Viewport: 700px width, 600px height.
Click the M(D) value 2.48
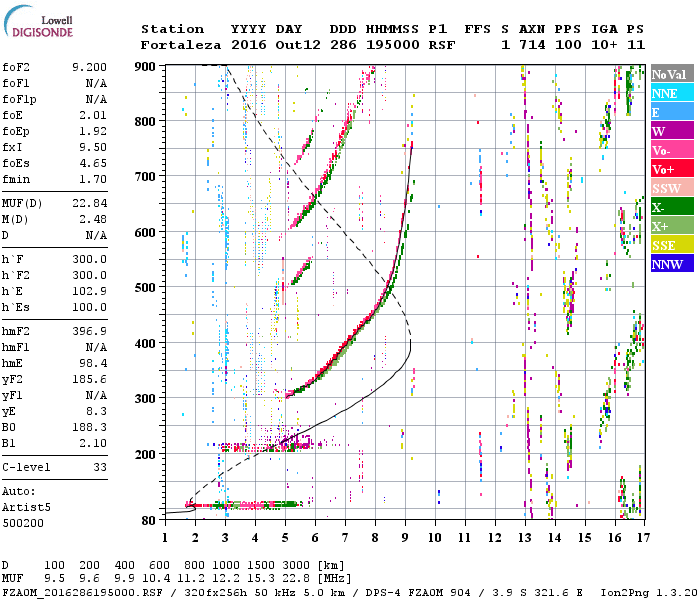93,219
